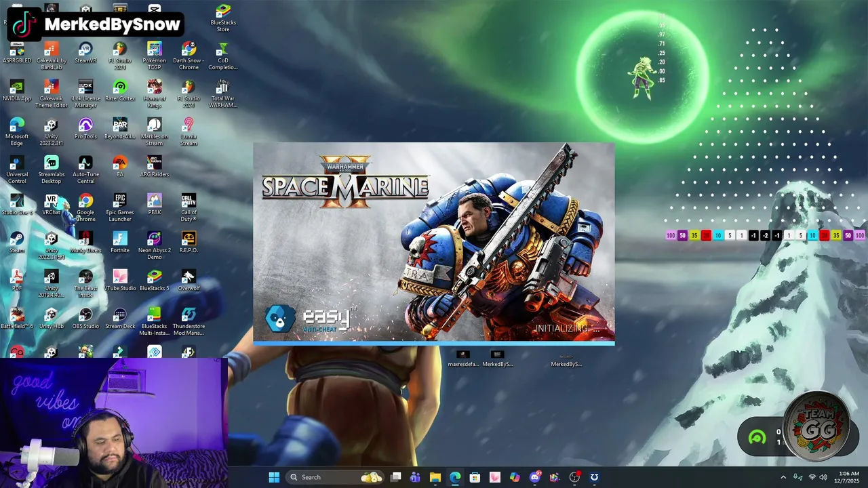This screenshot has height=488, width=868.
Task: Launch the Call of Duty shortcut
Action: pos(189,208)
